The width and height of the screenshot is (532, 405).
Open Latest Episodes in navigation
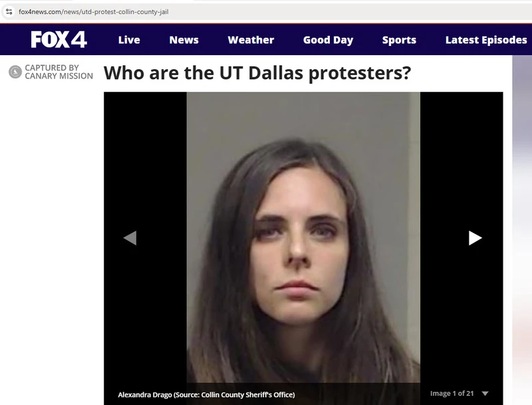[x=486, y=40]
